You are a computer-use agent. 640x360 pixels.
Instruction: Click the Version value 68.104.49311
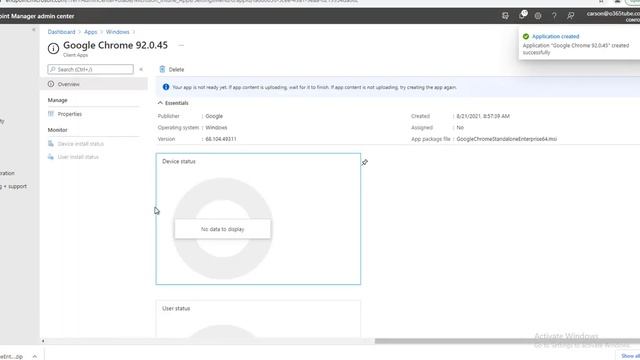coord(221,139)
